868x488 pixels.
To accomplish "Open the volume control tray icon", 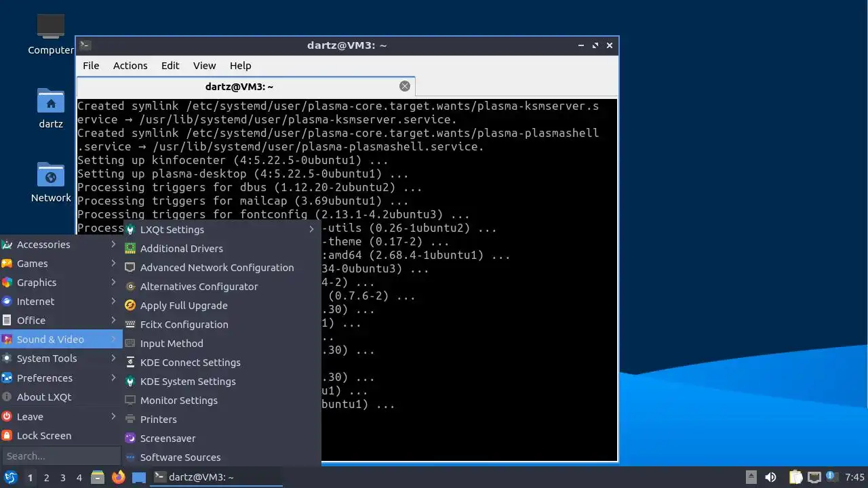I will tap(770, 477).
